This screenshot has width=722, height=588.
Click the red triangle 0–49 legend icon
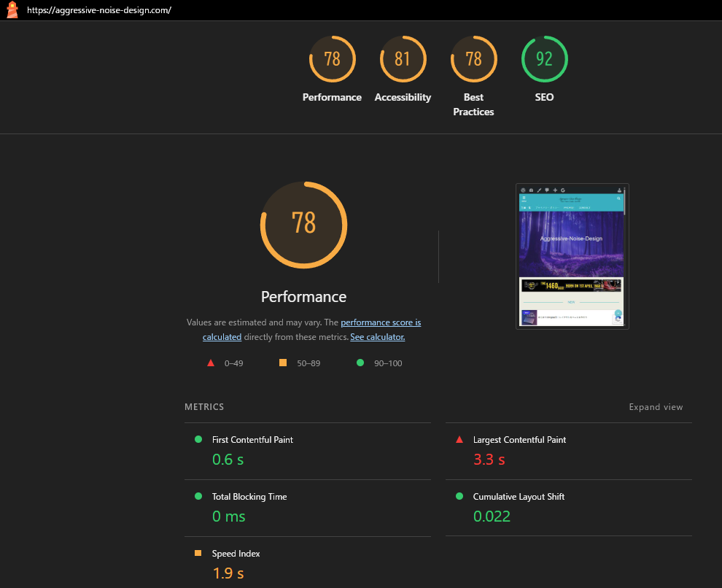point(211,363)
